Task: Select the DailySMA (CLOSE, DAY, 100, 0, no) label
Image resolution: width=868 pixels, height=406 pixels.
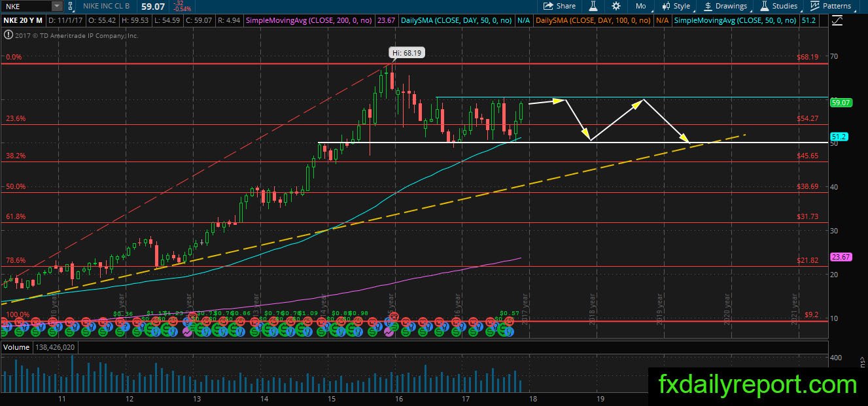Action: coord(593,21)
